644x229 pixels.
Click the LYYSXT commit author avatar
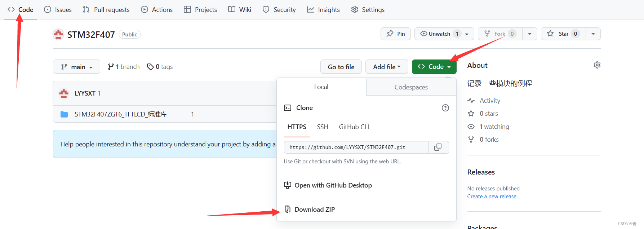(64, 93)
